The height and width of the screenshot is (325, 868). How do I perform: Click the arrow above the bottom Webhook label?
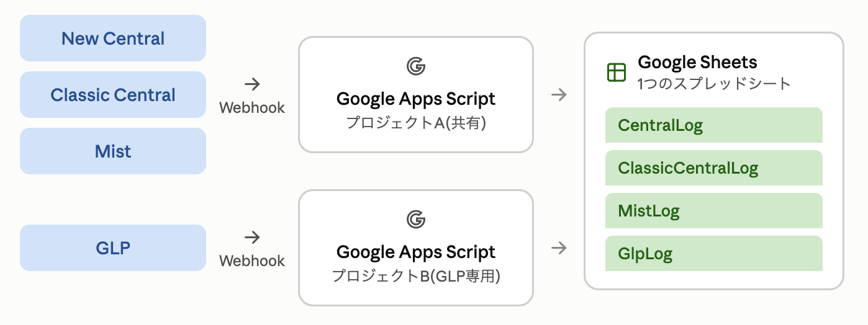(251, 238)
